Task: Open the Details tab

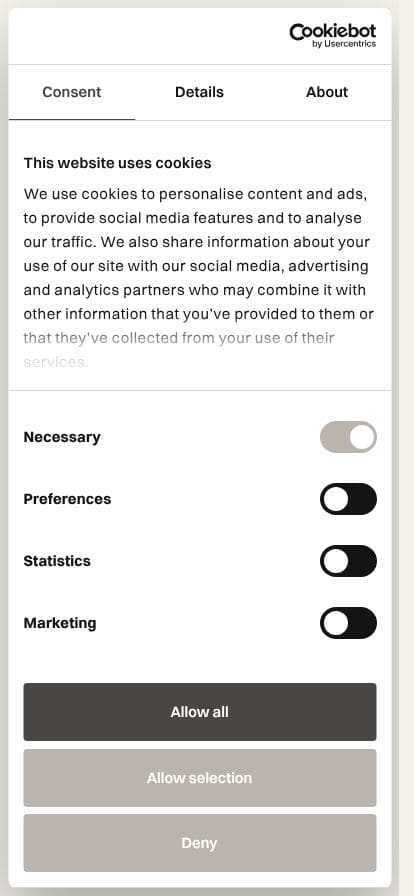Action: pyautogui.click(x=199, y=92)
